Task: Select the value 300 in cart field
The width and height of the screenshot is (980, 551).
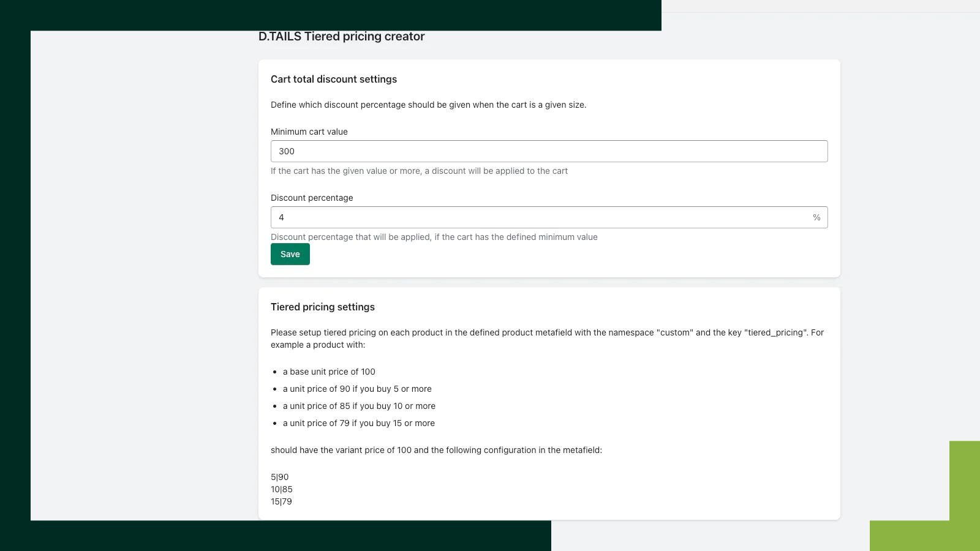Action: click(287, 151)
